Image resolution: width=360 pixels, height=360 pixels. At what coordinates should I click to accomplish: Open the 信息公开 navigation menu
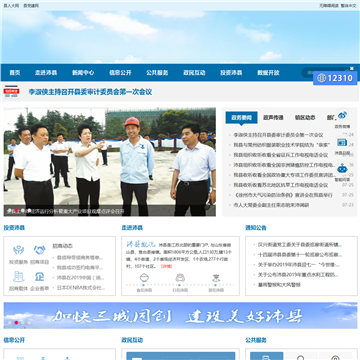pos(120,73)
